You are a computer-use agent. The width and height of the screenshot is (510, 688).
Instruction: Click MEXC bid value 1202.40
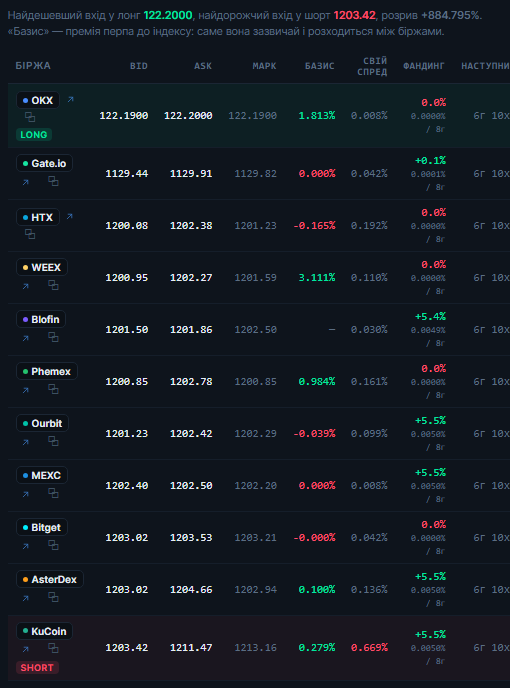click(x=127, y=486)
